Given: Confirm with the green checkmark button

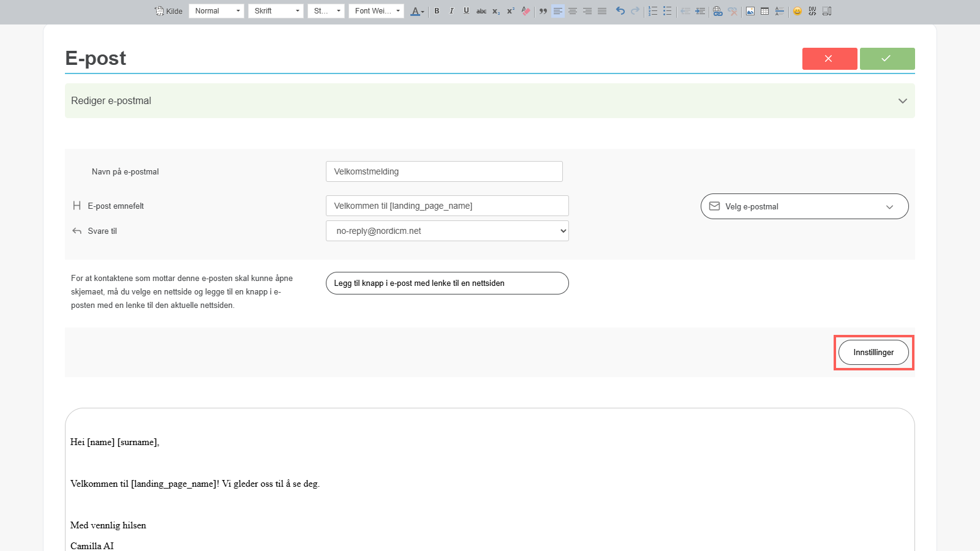Looking at the screenshot, I should (x=887, y=59).
